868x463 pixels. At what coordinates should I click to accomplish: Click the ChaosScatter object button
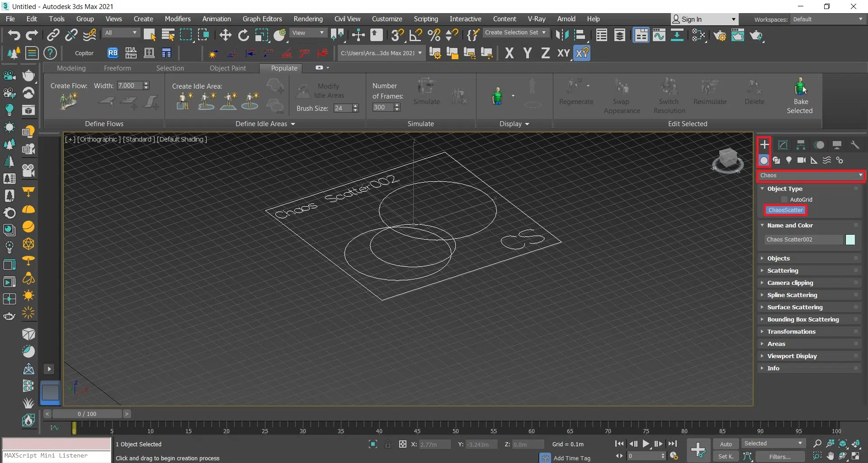(785, 210)
